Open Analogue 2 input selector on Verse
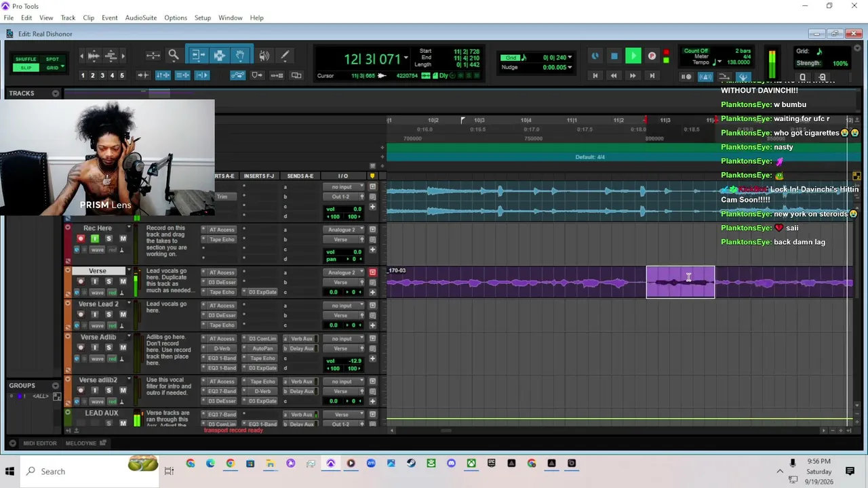 pos(344,272)
